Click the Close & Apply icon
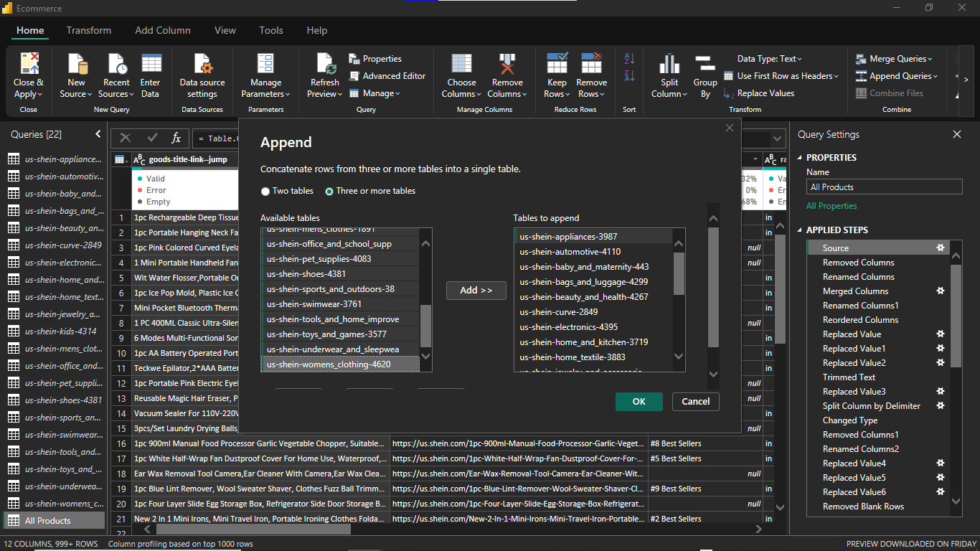Viewport: 980px width, 551px height. pyautogui.click(x=29, y=65)
